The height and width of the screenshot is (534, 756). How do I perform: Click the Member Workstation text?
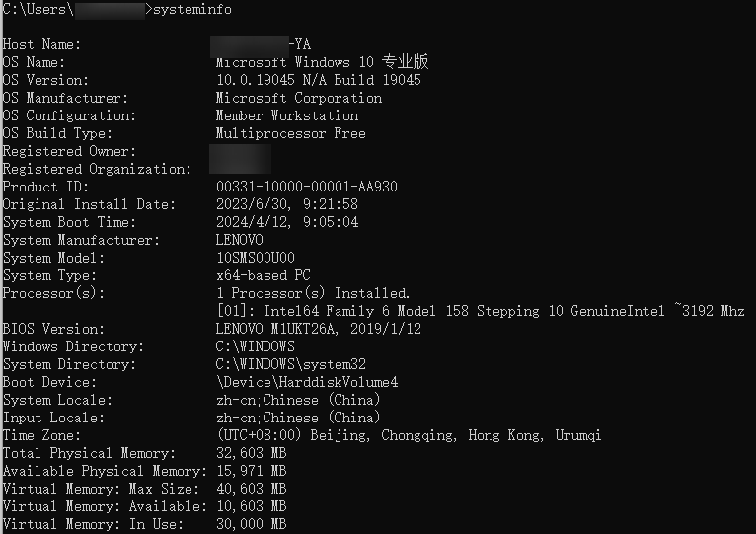click(x=286, y=115)
